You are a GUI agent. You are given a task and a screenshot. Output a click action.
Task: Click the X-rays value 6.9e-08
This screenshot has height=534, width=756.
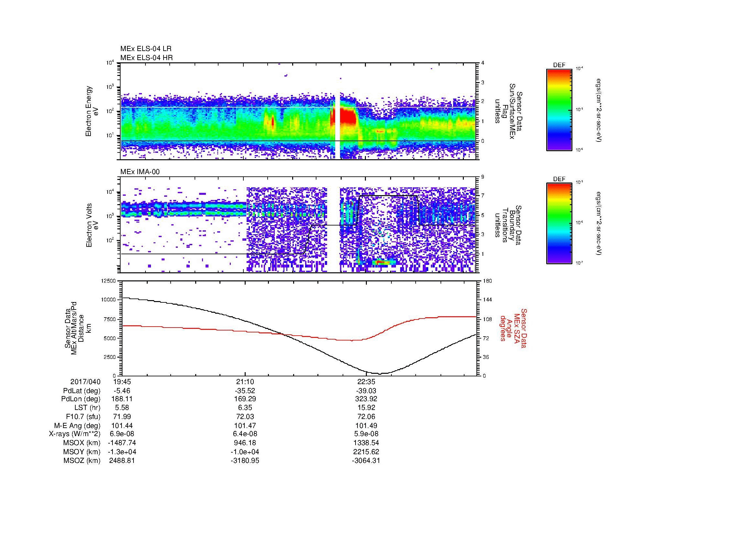(x=122, y=434)
